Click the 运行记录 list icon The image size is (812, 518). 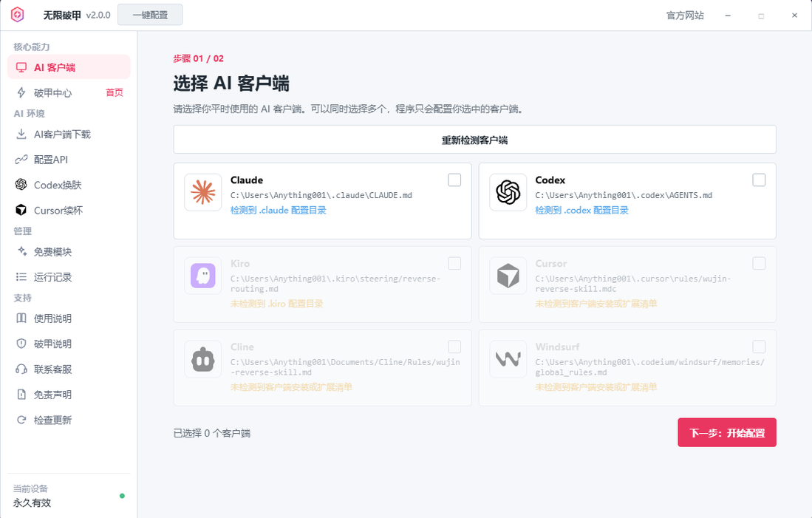click(x=21, y=277)
